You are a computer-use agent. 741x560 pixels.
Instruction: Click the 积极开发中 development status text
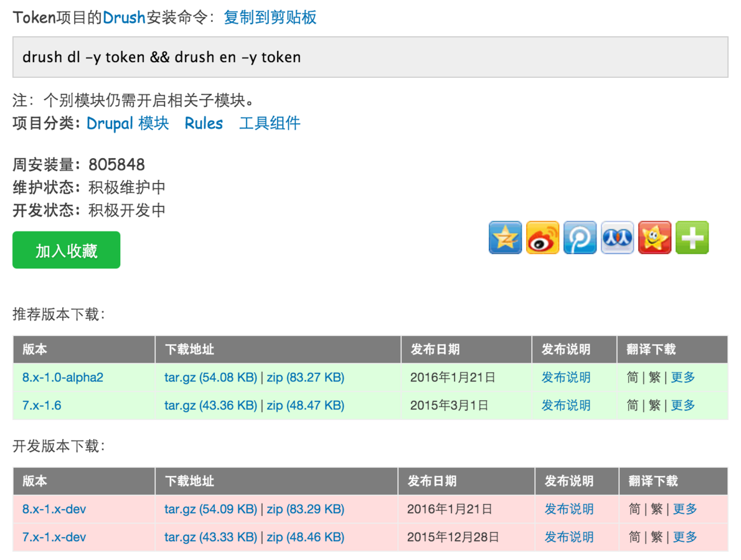point(127,210)
